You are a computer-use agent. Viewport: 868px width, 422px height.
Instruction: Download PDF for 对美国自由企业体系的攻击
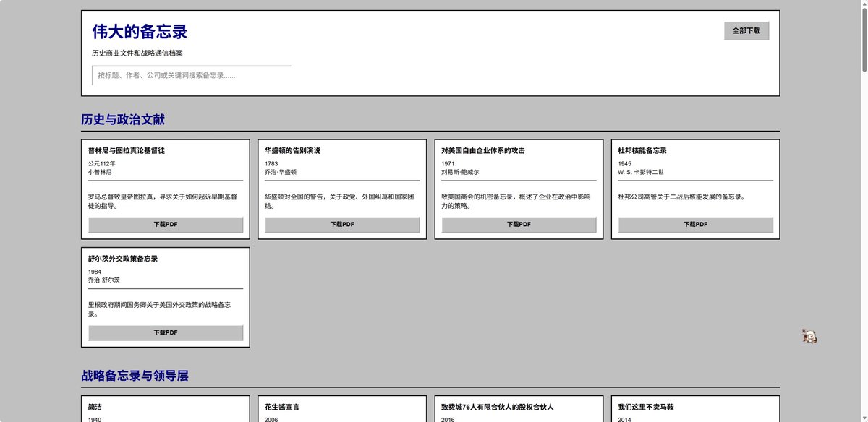click(519, 225)
